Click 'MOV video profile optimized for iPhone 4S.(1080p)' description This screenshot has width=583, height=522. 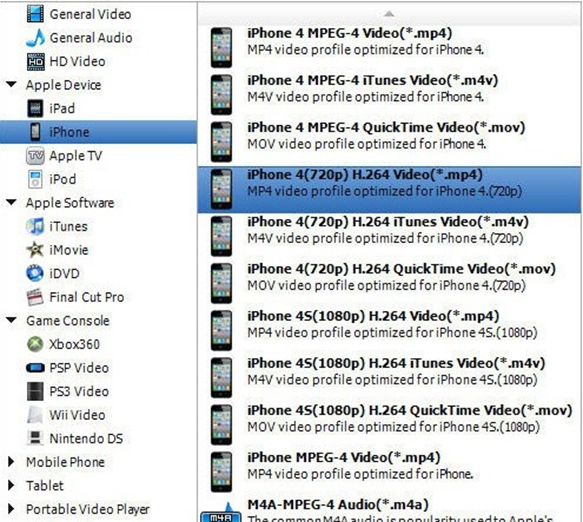coord(393,427)
